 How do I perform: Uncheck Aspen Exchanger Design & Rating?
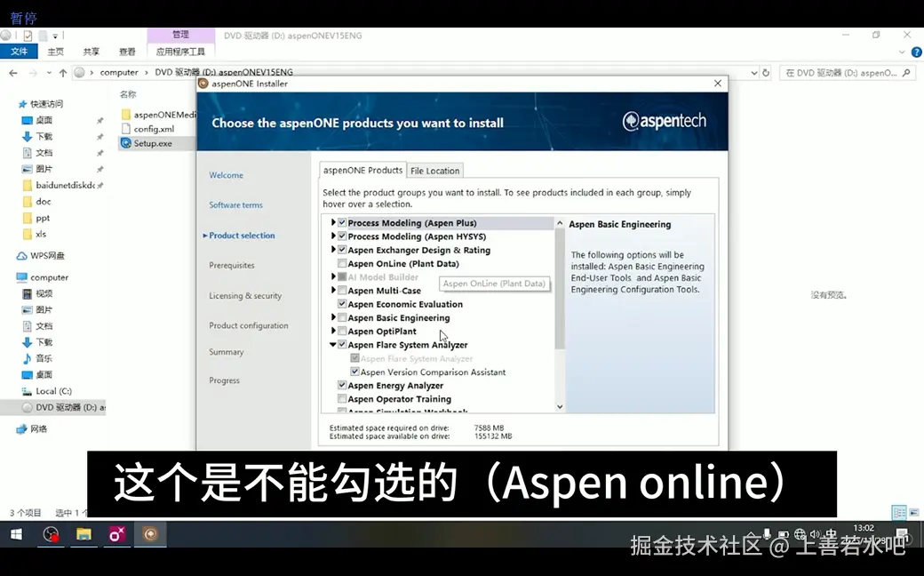point(342,250)
